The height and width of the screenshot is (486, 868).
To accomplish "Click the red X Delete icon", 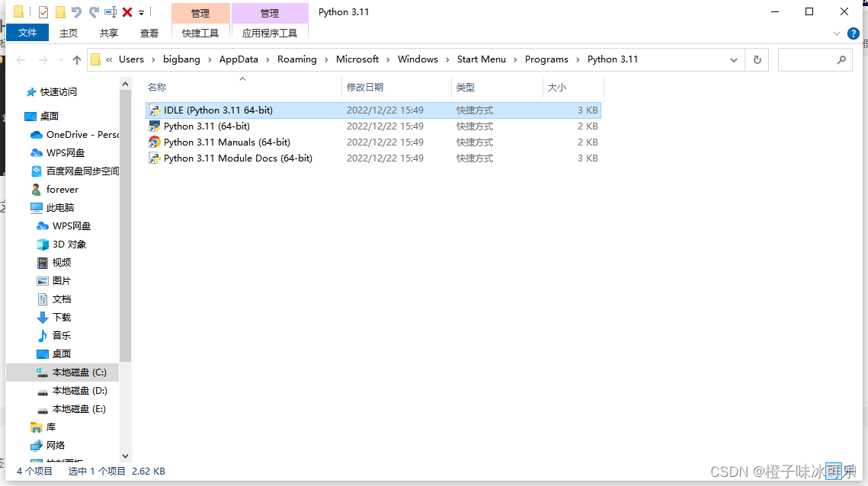I will coord(127,12).
